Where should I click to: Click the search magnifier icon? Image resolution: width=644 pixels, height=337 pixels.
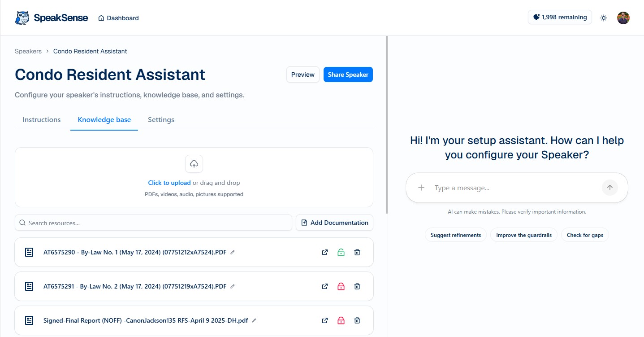(22, 223)
